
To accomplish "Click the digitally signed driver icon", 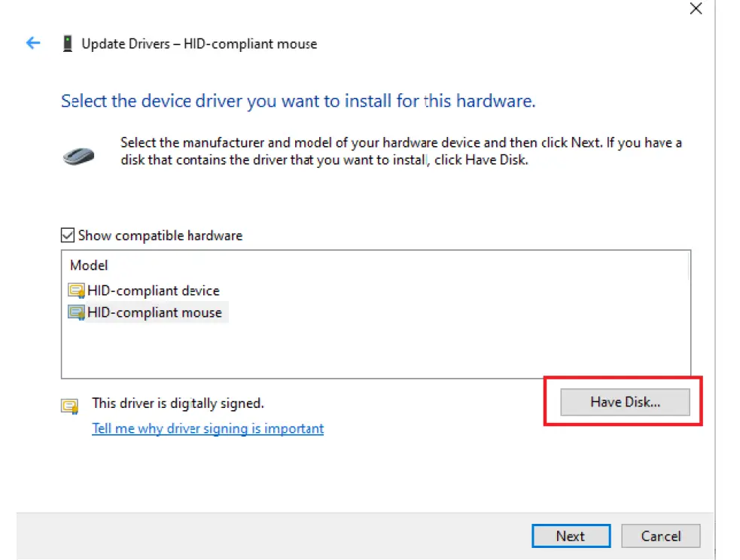I will [x=69, y=406].
